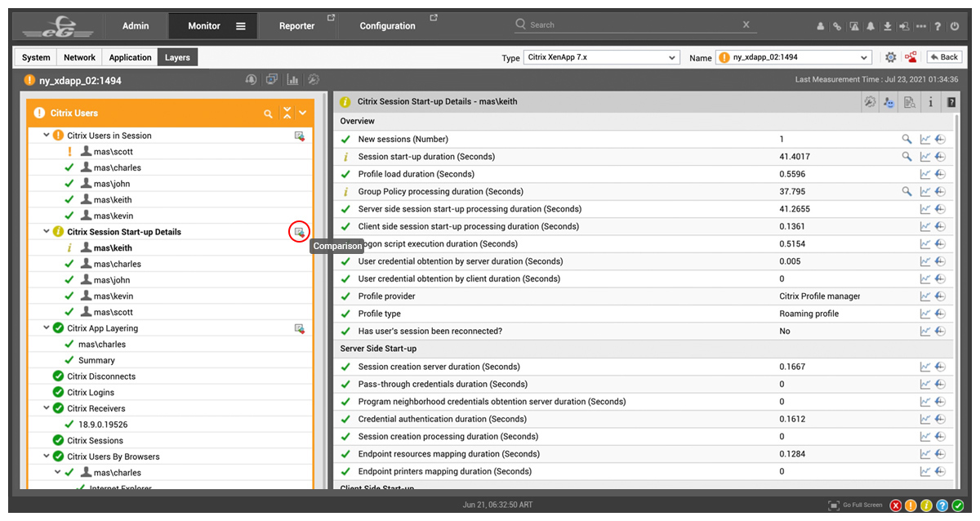Open the magnifier for Group Policy processing duration
980x521 pixels.
tap(906, 192)
